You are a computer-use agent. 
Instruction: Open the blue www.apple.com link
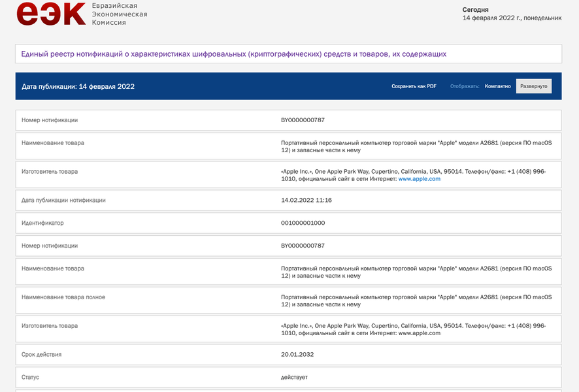(419, 178)
